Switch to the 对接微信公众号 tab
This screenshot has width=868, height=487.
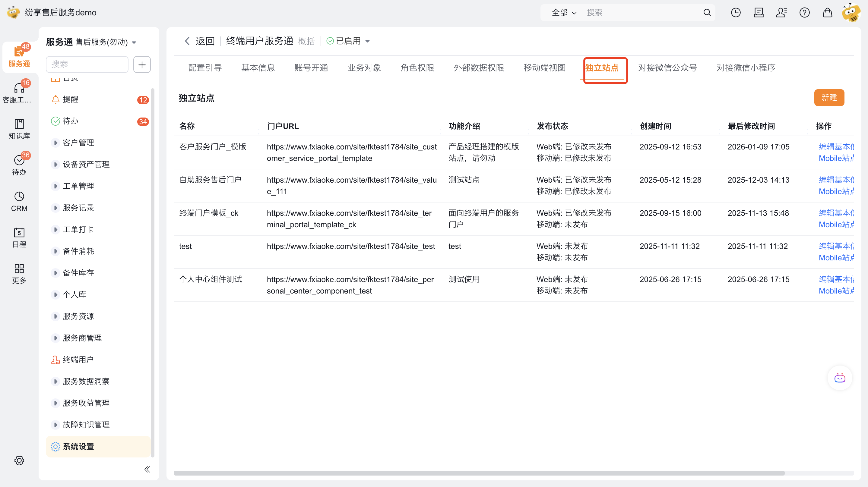[667, 68]
